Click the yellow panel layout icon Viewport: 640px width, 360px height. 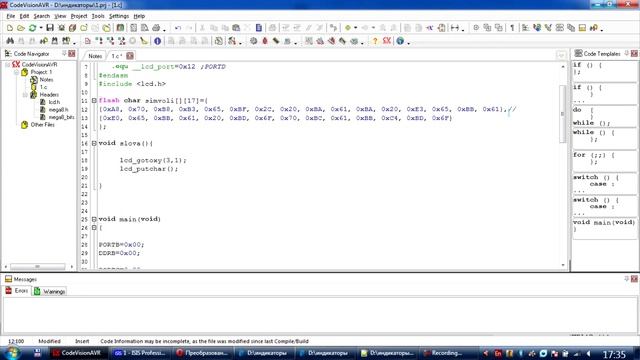(582, 28)
